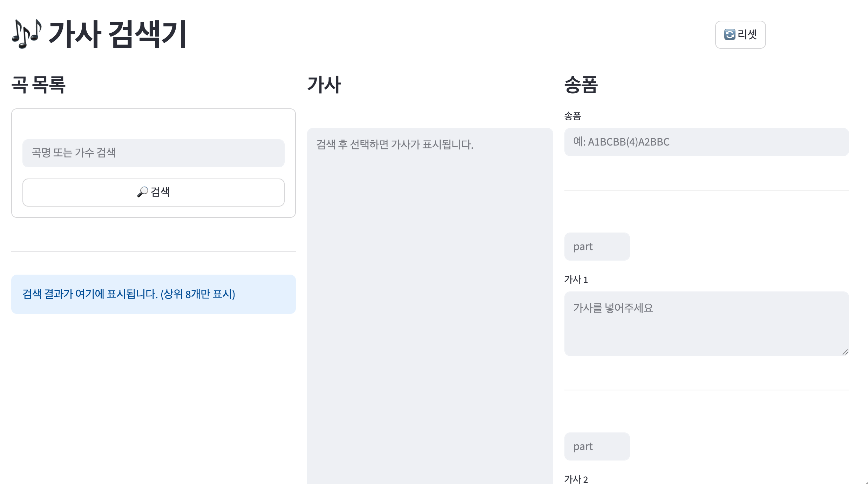Click the blue 검색 결과 info message box
The image size is (868, 484).
click(x=154, y=294)
